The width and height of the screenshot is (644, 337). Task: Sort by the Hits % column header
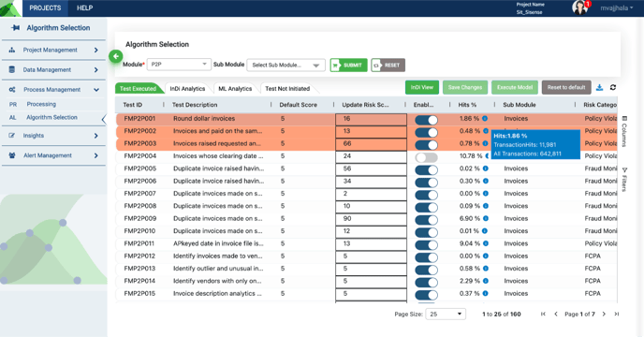point(467,105)
